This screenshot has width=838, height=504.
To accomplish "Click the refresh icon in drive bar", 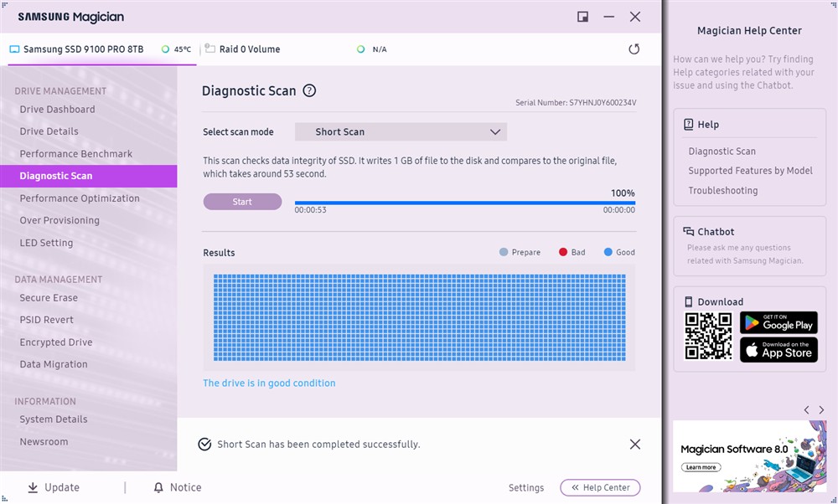I will (634, 49).
